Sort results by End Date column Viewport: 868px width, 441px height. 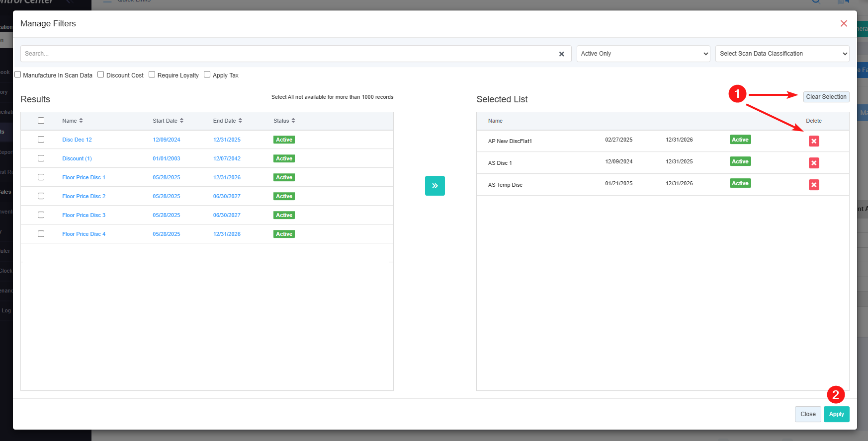coord(227,121)
